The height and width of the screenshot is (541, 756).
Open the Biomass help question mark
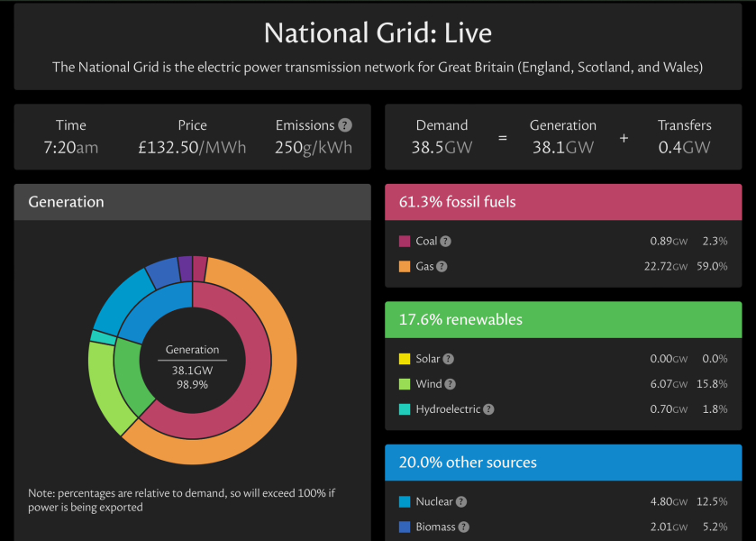coord(463,527)
